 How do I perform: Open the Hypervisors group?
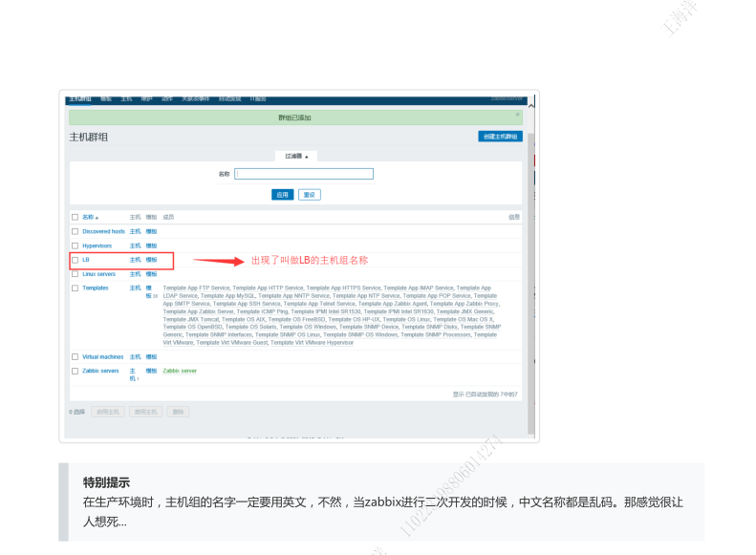click(x=97, y=245)
